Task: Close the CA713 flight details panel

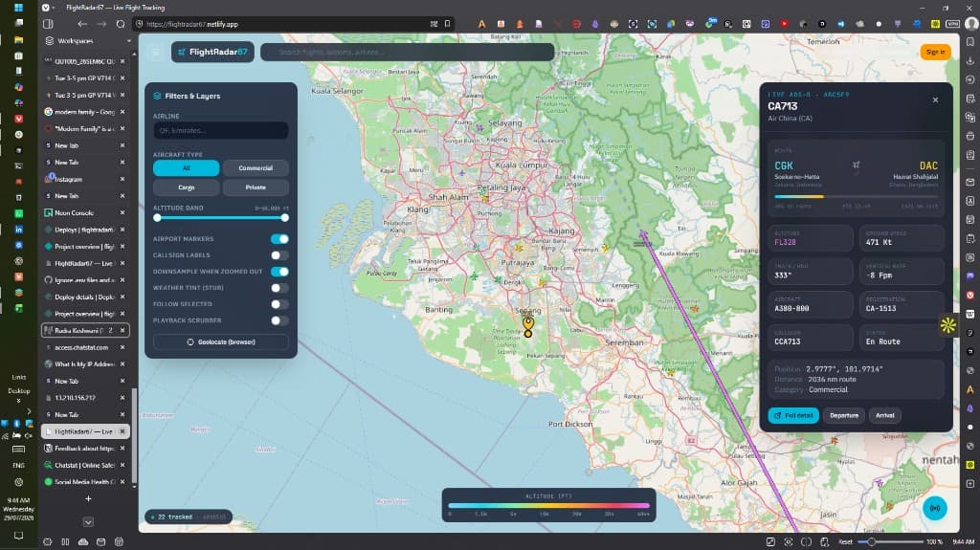Action: (x=935, y=100)
